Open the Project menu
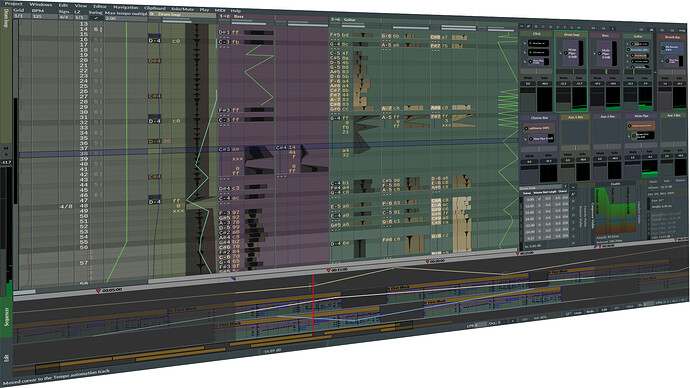Image resolution: width=690 pixels, height=388 pixels. click(13, 4)
